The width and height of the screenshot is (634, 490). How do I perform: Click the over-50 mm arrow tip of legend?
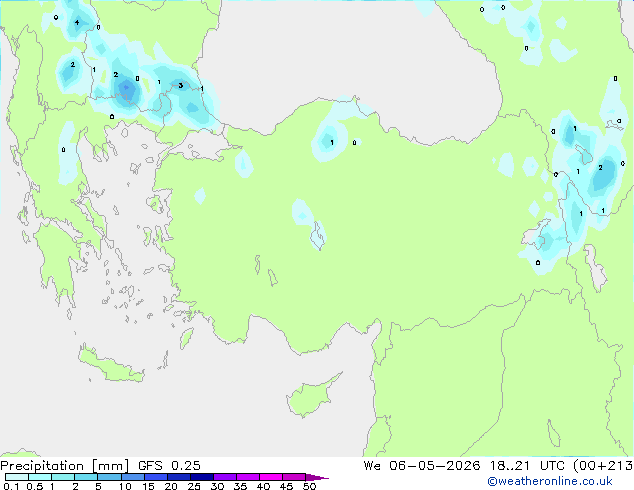[317, 477]
